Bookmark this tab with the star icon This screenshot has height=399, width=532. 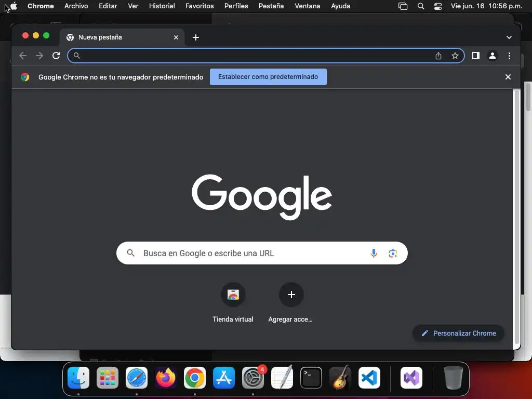(x=455, y=56)
